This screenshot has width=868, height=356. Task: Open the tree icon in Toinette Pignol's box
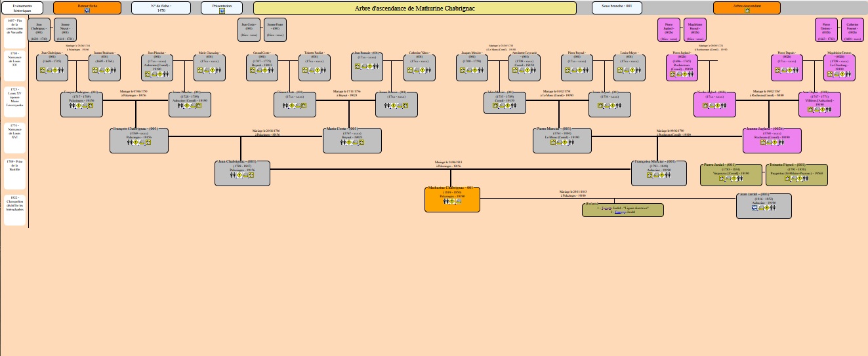tap(787, 178)
